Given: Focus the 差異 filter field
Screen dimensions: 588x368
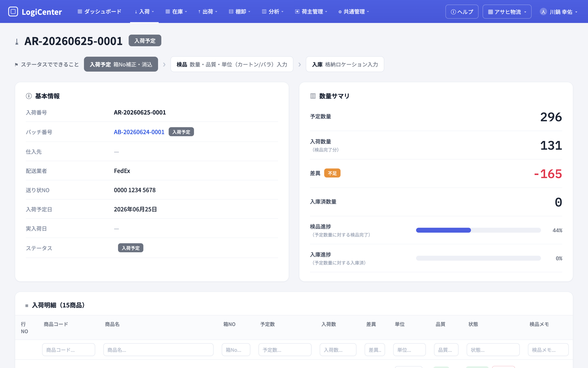Looking at the screenshot, I should point(375,350).
